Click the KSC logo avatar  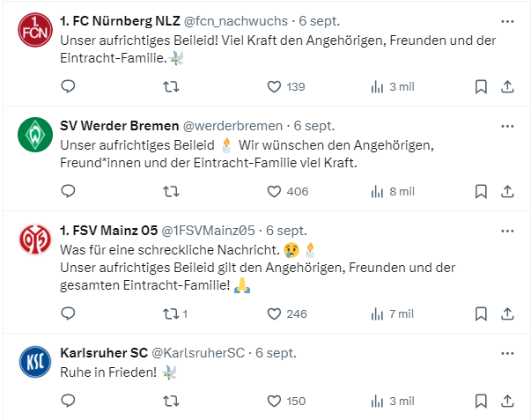[35, 362]
